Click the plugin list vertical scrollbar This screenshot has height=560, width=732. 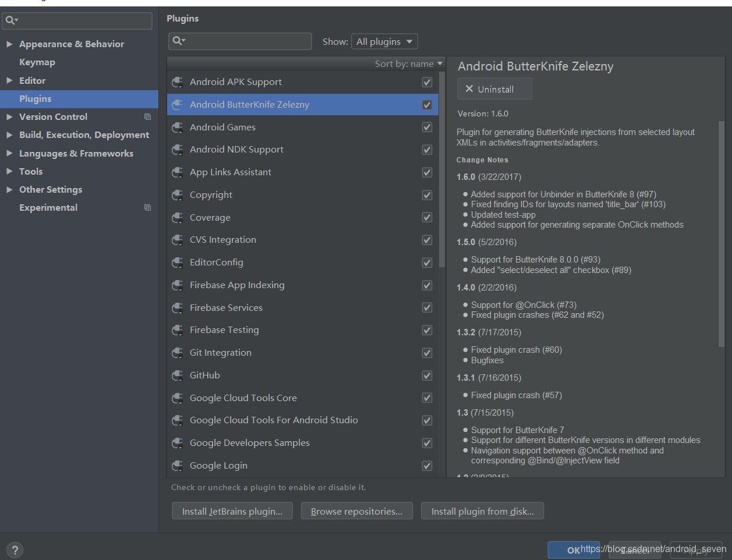443,169
